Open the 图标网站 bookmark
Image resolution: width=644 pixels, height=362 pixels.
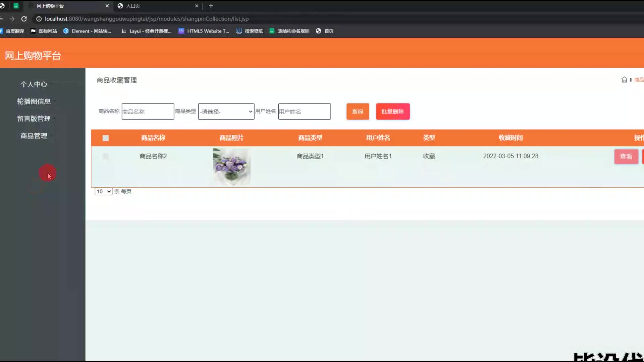click(44, 31)
